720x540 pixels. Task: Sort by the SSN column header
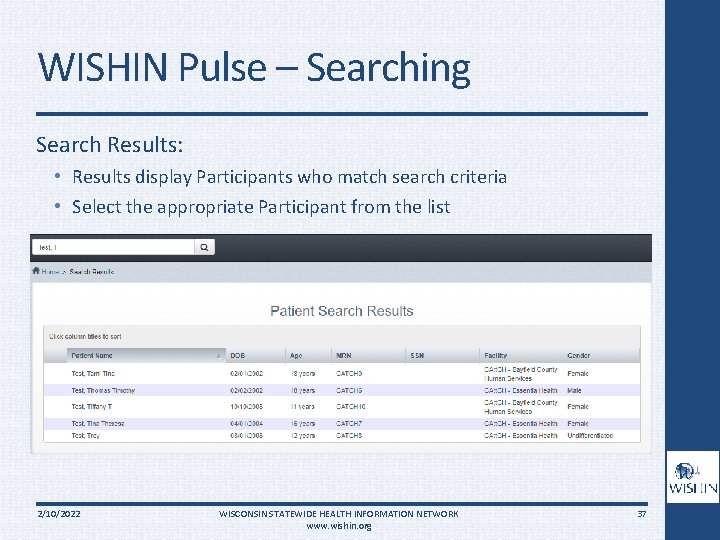442,355
